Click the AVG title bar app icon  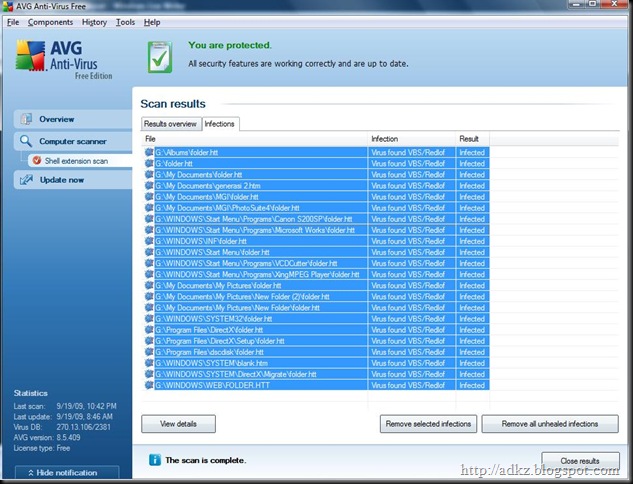point(7,6)
